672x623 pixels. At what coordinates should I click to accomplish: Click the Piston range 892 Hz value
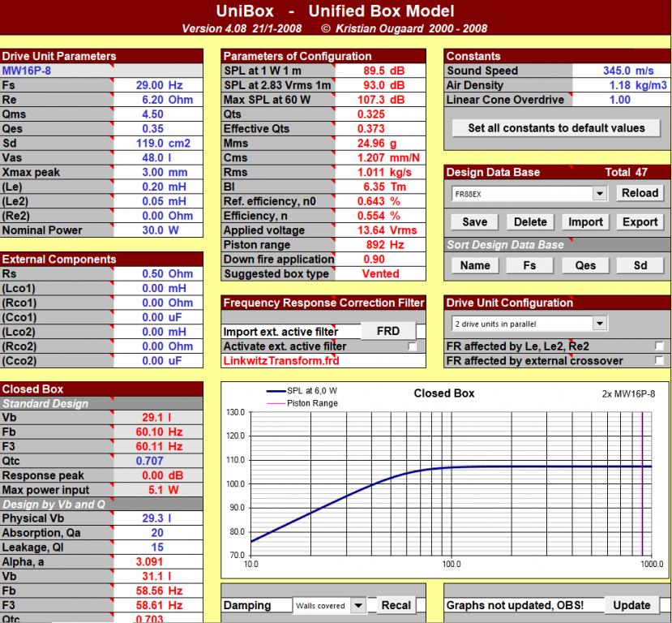click(x=380, y=245)
